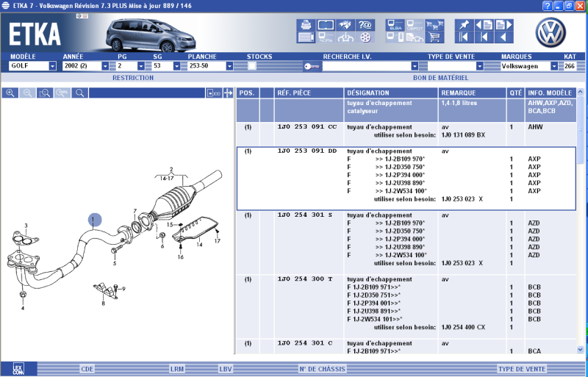Open the NORA monitor icon
This screenshot has height=377, width=588.
(x=326, y=37)
